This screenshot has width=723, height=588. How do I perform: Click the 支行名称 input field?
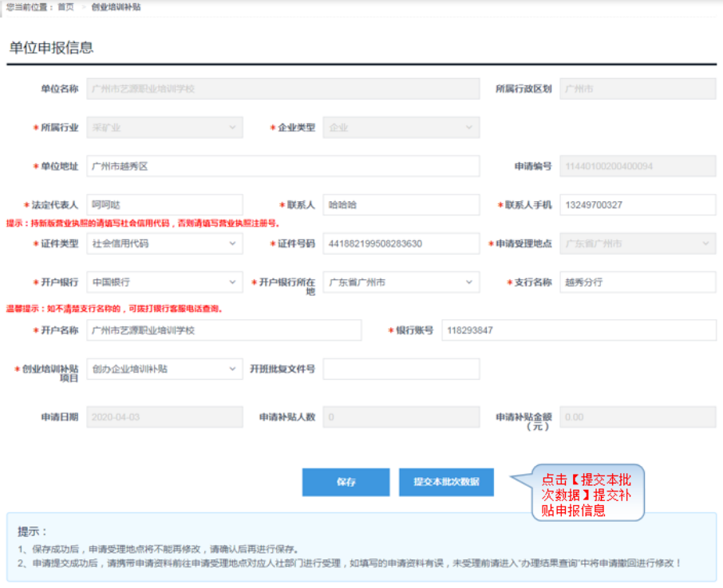click(x=638, y=282)
